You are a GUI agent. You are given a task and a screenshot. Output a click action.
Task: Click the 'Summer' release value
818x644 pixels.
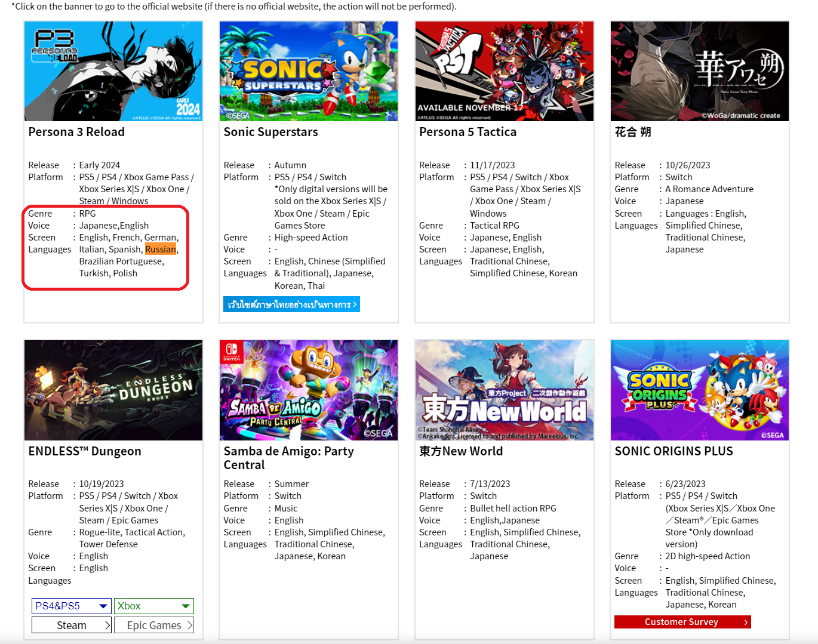coord(291,484)
